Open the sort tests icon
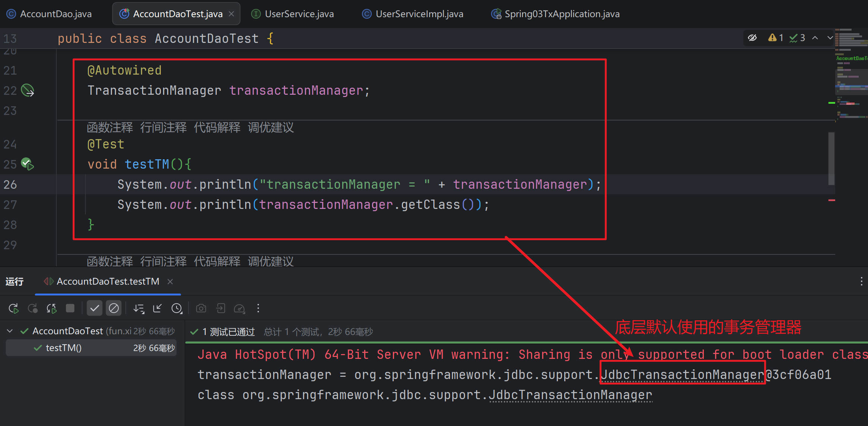This screenshot has height=426, width=868. coord(139,308)
